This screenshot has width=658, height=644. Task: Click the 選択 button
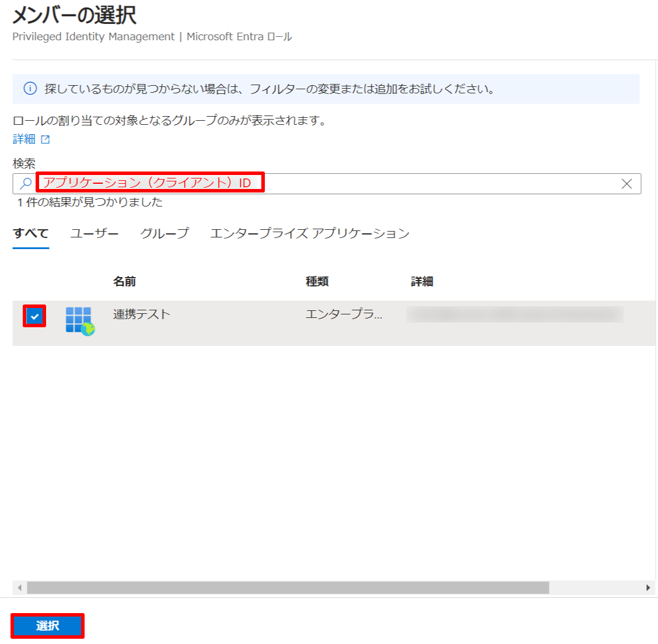click(x=47, y=625)
